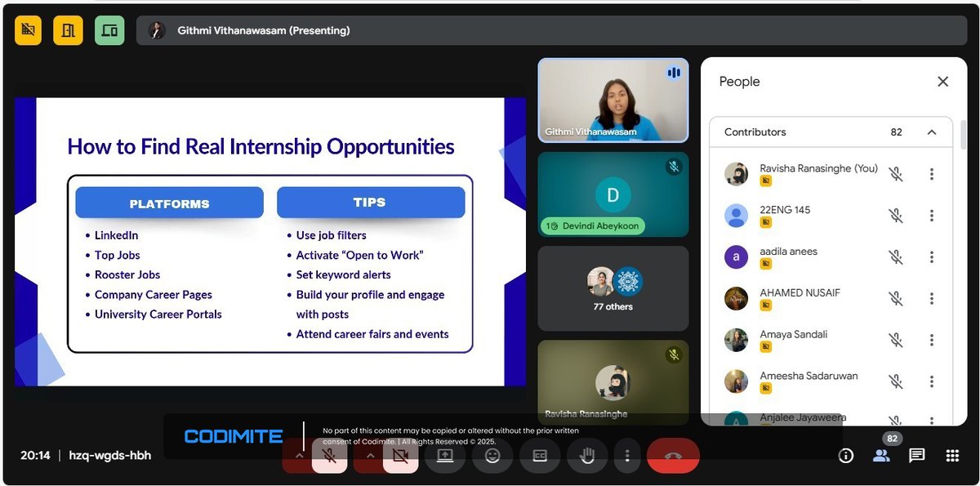Screen dimensions: 980x486
Task: Select the Ravisha Ranasinghe self-view tile
Action: point(612,382)
